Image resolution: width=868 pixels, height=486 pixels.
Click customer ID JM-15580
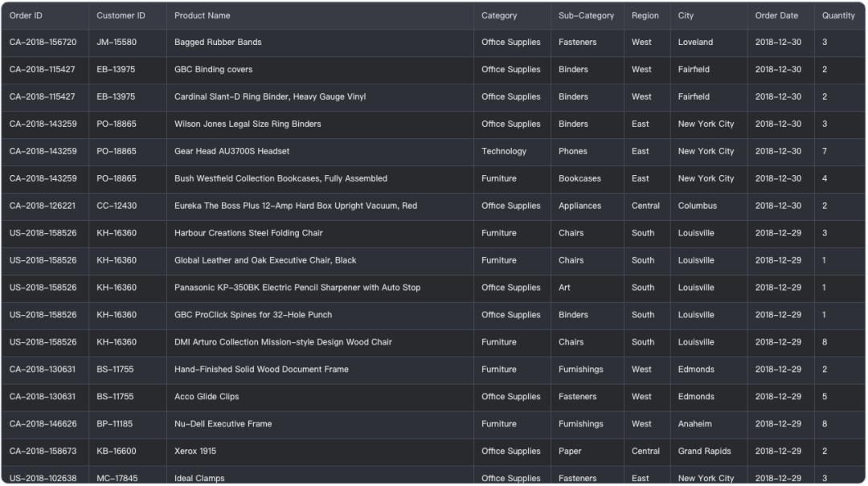117,43
